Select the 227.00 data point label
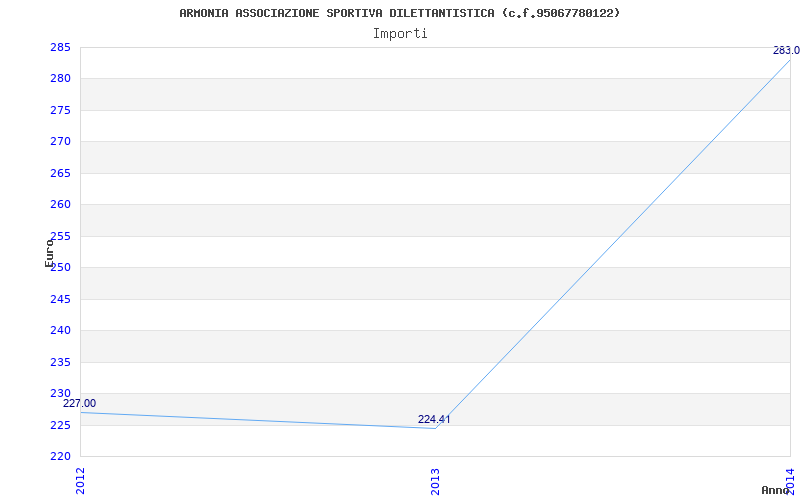 [79, 404]
